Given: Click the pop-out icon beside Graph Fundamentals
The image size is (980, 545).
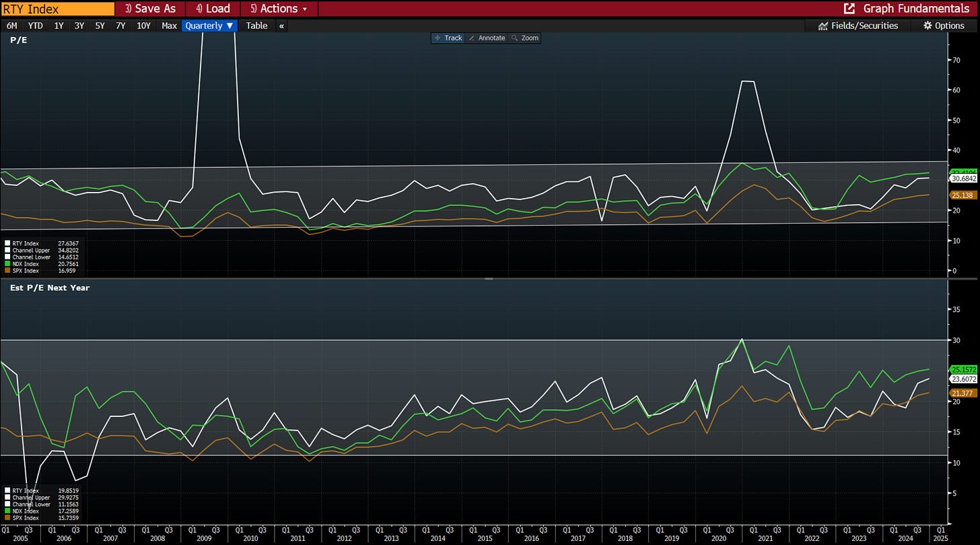Looking at the screenshot, I should tap(849, 9).
